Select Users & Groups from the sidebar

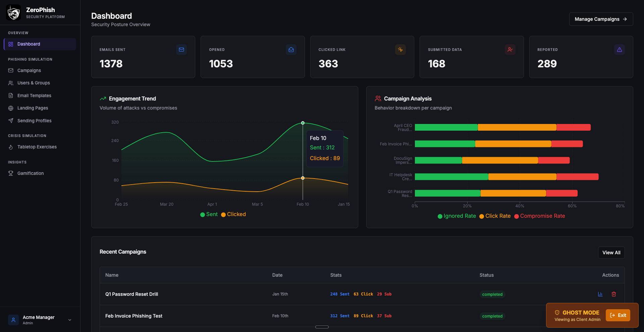[x=33, y=83]
